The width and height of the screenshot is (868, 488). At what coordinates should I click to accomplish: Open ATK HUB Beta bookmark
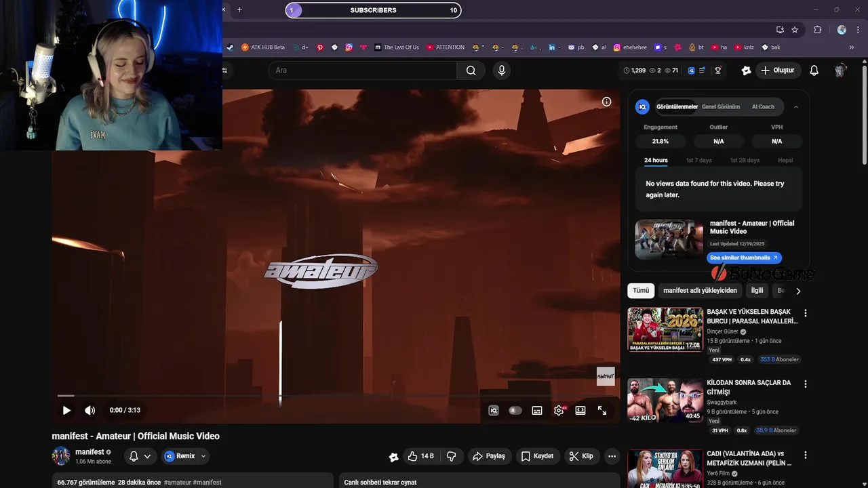[263, 47]
